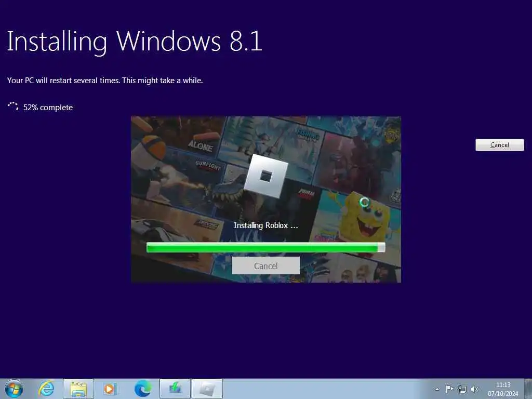Open the Windows Start menu orb
This screenshot has width=532, height=399.
tap(14, 389)
